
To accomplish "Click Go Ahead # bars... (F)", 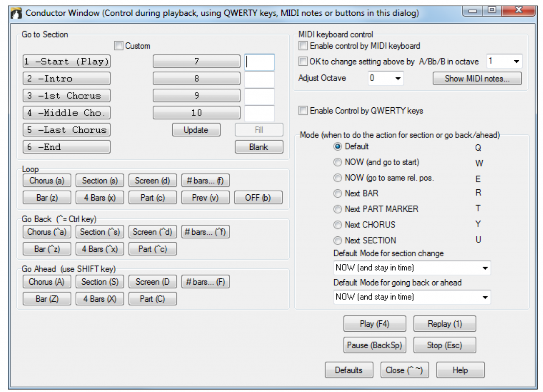I will (205, 282).
